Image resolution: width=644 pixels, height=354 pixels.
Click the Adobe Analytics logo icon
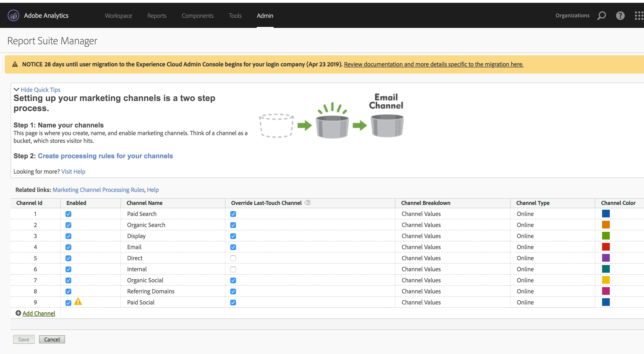13,15
